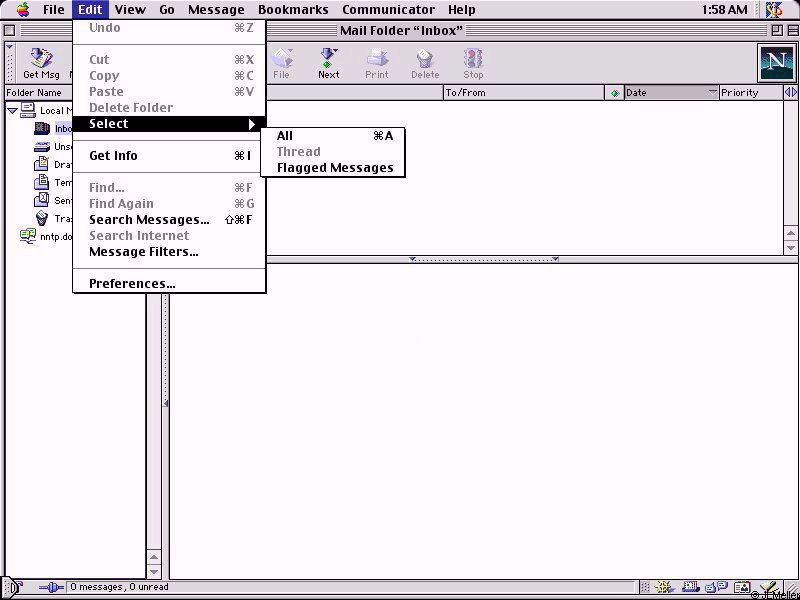800x600 pixels.
Task: Click the folder pane scroll down arrow
Action: (x=154, y=571)
